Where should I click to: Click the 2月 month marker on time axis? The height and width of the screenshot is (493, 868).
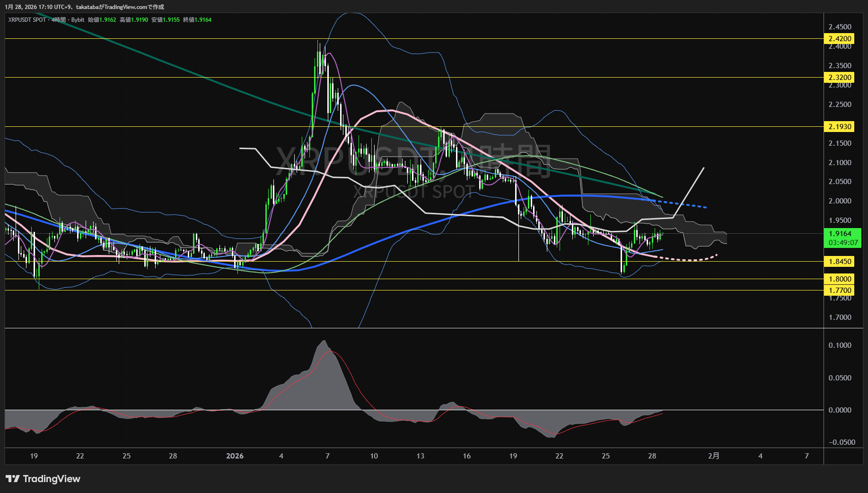tap(713, 456)
